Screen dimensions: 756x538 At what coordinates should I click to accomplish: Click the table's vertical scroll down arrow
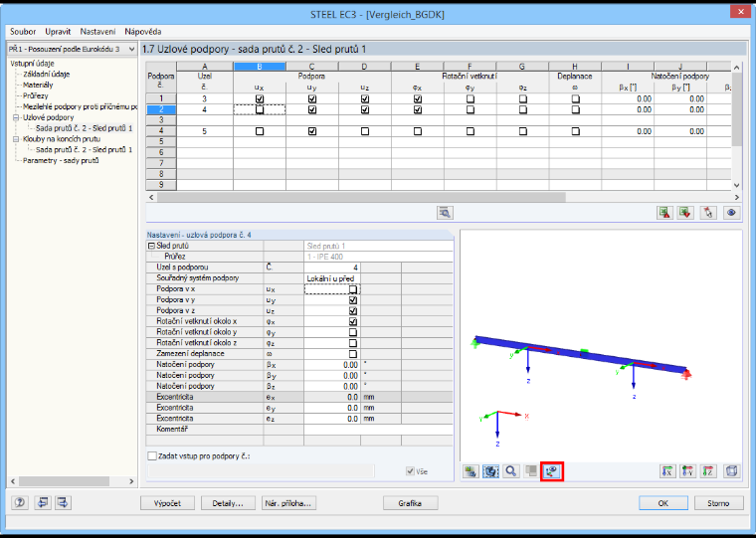(x=736, y=185)
